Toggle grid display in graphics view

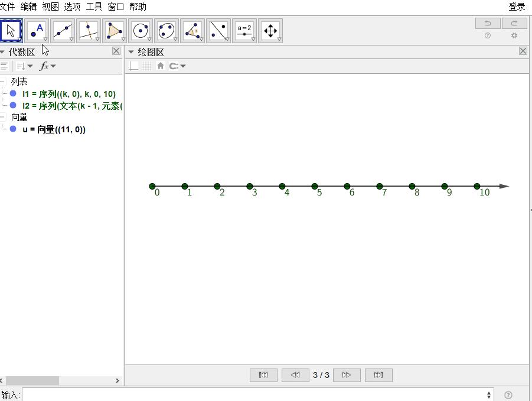[x=147, y=66]
